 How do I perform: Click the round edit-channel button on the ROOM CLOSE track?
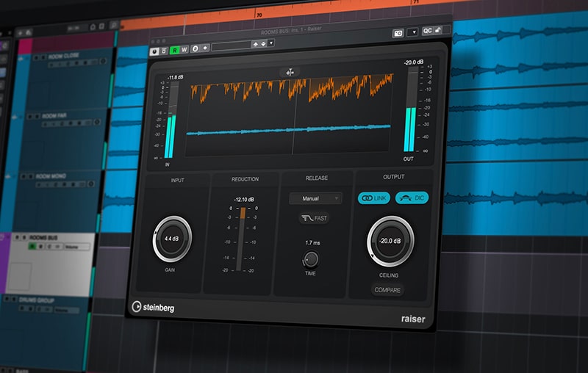click(x=103, y=62)
